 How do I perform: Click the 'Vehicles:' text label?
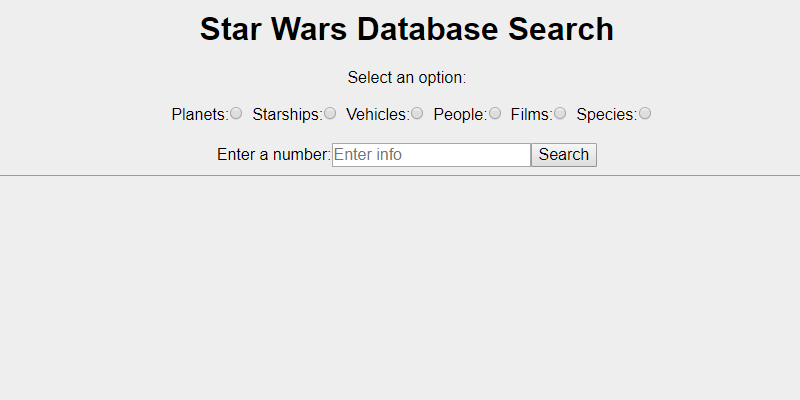click(x=378, y=115)
